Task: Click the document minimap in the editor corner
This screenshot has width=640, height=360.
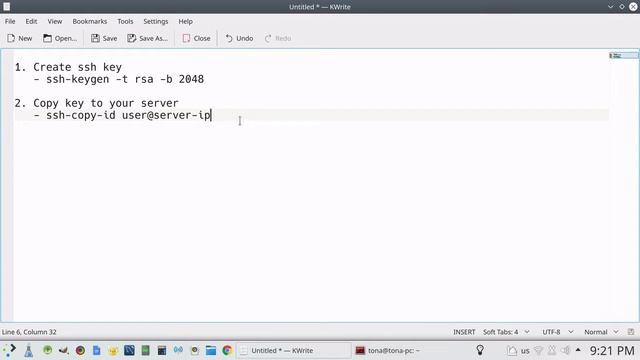Action: tap(624, 56)
